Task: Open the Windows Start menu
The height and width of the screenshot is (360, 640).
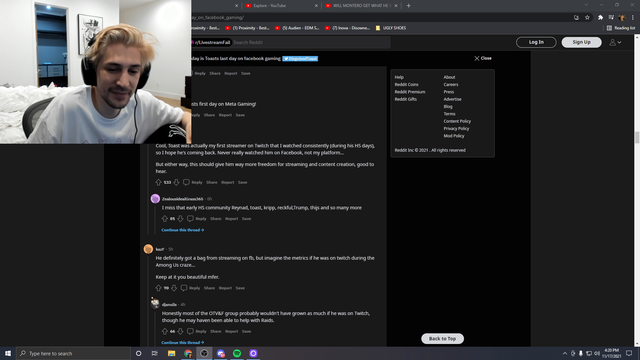Action: point(8,353)
